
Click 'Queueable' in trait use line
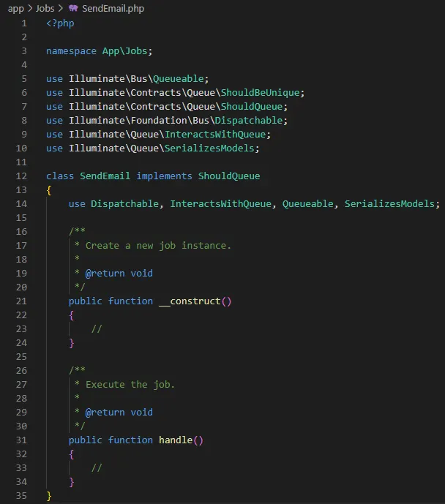point(308,204)
